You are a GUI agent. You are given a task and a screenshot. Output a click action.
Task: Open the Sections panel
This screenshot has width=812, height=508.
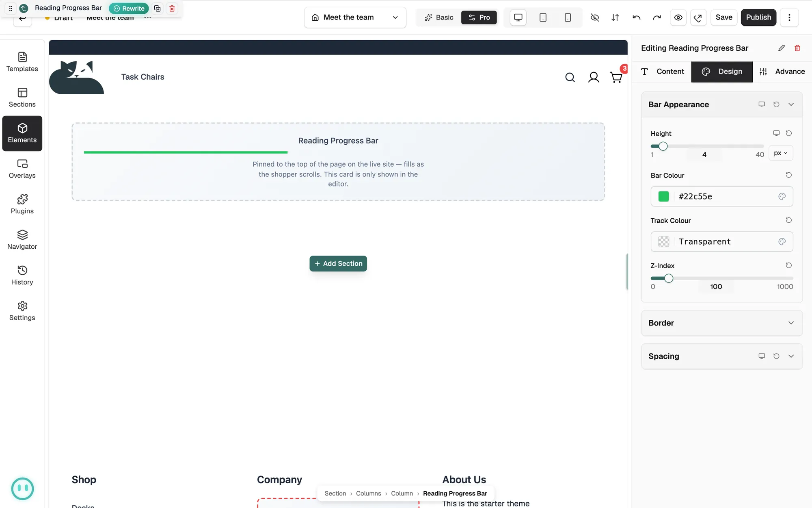[x=22, y=98]
